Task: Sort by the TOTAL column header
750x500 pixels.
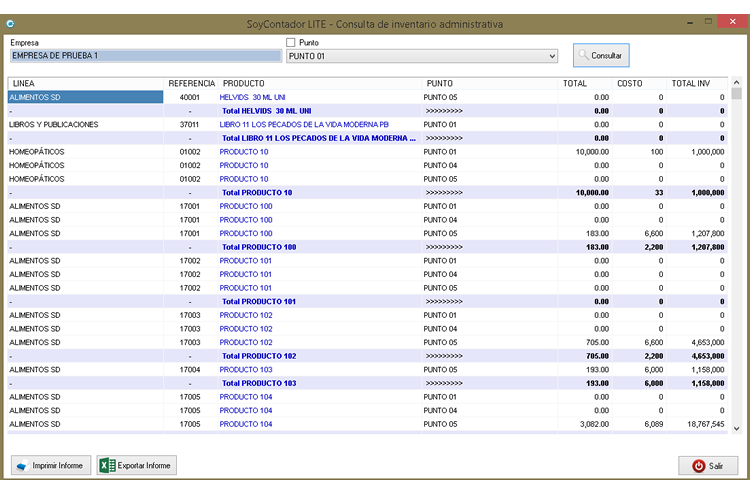Action: [585, 83]
